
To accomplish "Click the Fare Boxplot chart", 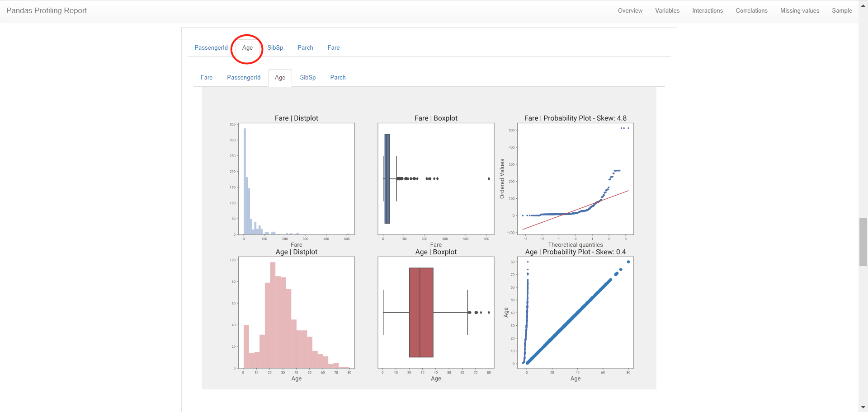I will pos(436,179).
